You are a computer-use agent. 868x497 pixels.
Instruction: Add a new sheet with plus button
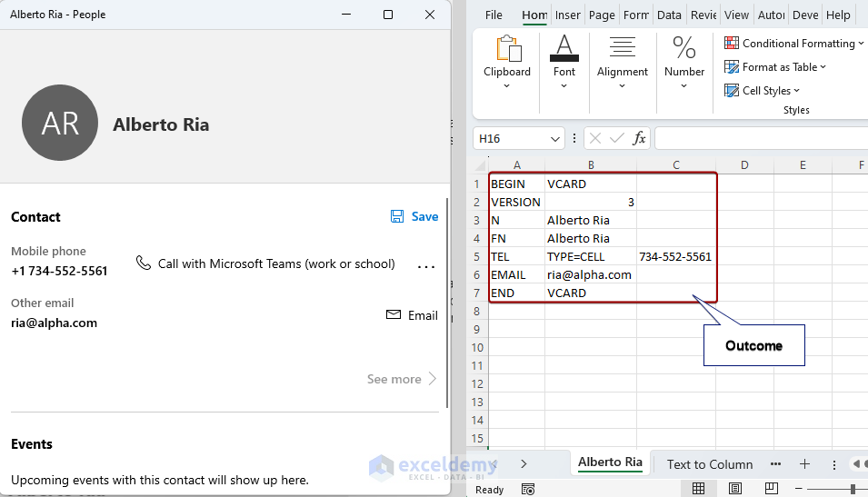point(805,464)
